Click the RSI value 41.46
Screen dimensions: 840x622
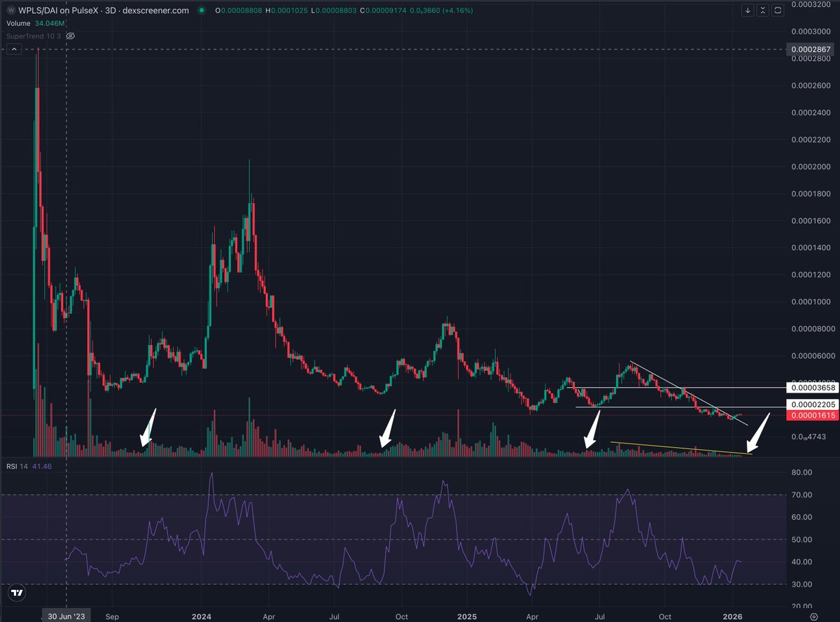tap(41, 465)
